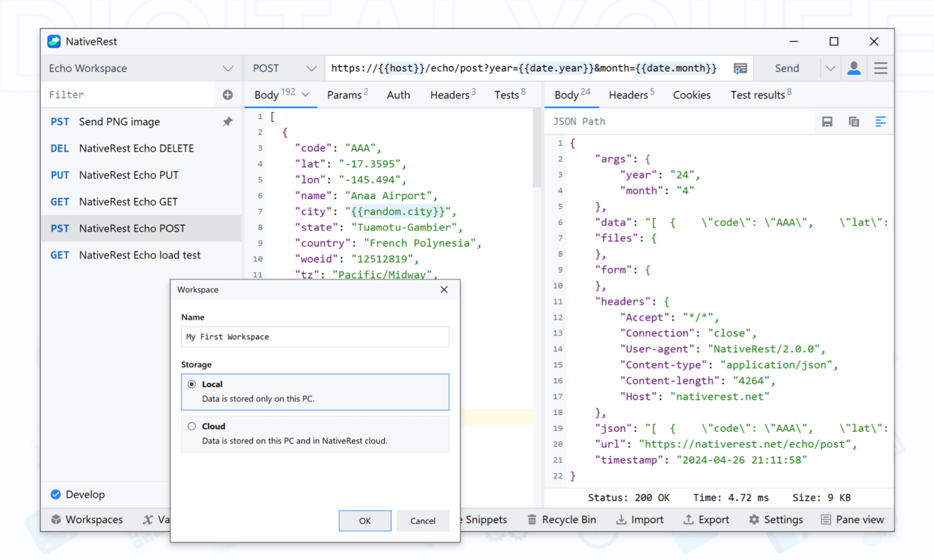The height and width of the screenshot is (560, 934).
Task: Click the pin icon on Send PNG image
Action: pos(227,122)
